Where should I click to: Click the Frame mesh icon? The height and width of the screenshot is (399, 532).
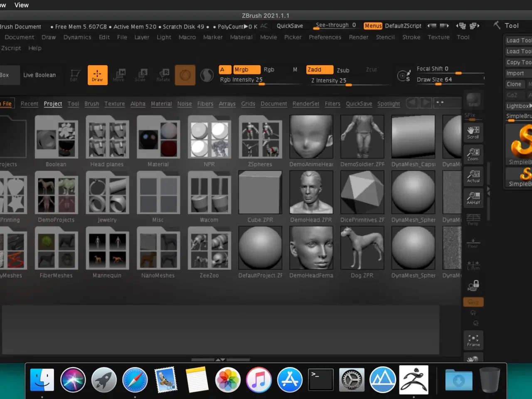(x=473, y=340)
